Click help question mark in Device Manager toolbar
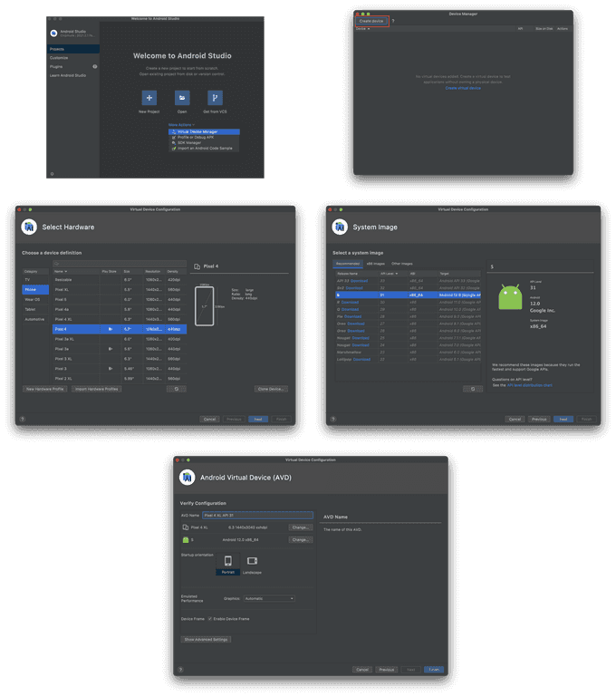616x696 pixels. [393, 21]
